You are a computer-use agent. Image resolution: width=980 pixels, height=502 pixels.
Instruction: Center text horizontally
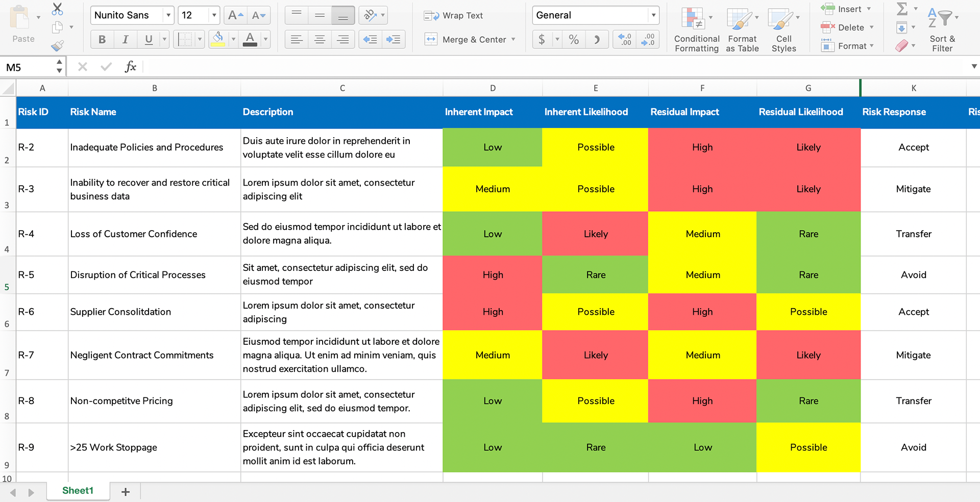pyautogui.click(x=320, y=39)
